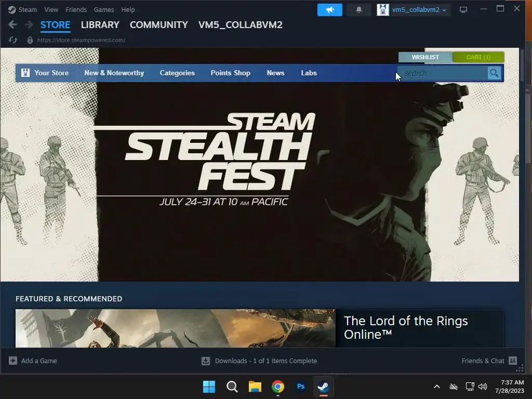This screenshot has width=532, height=399.
Task: Open the VM5_COLLABVM2 profile tab
Action: click(240, 25)
